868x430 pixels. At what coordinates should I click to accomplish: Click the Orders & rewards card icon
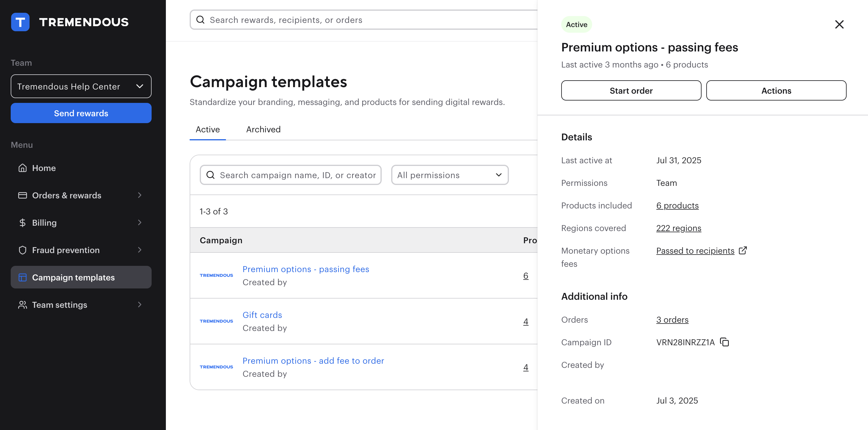pos(23,195)
